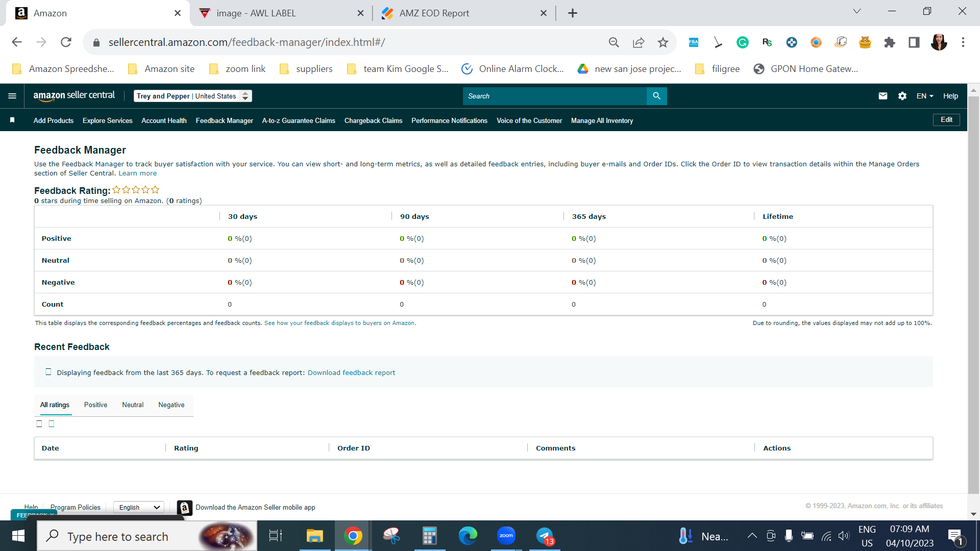Select the Negative feedback tab
Viewport: 980px width, 551px height.
click(x=171, y=405)
